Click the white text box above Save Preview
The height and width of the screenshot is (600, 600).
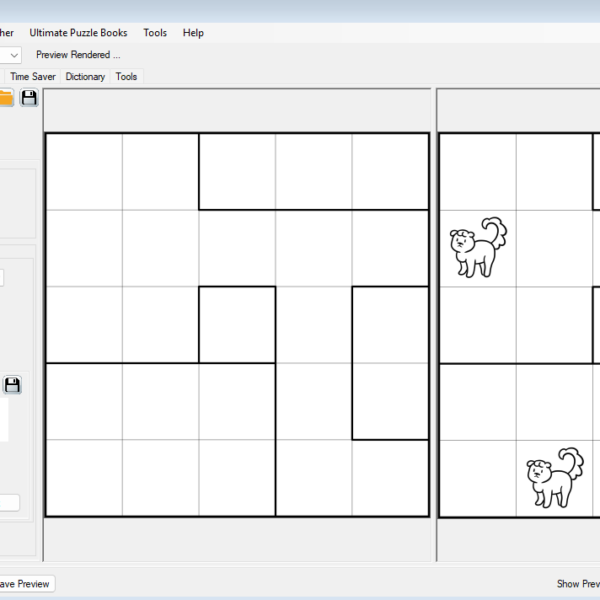(x=9, y=502)
